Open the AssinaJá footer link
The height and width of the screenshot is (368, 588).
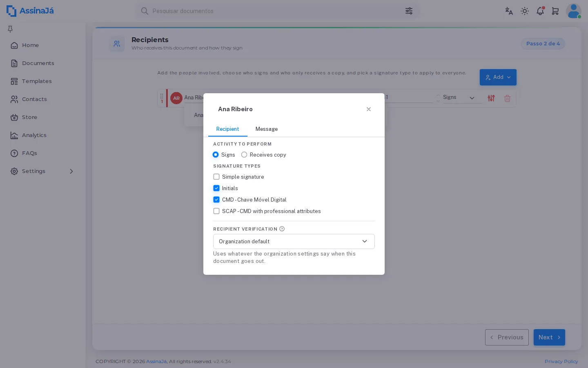(156, 361)
